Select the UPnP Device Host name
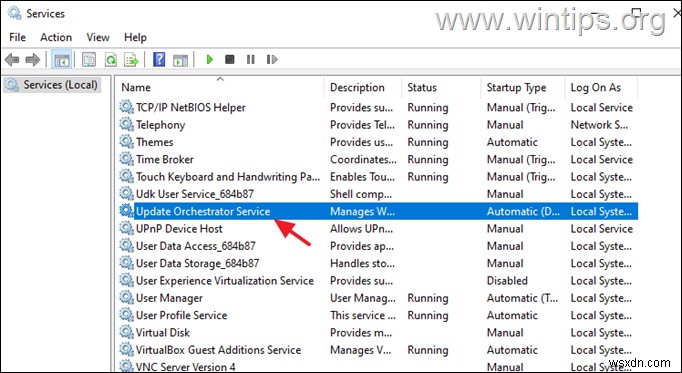This screenshot has height=373, width=682. click(x=179, y=229)
